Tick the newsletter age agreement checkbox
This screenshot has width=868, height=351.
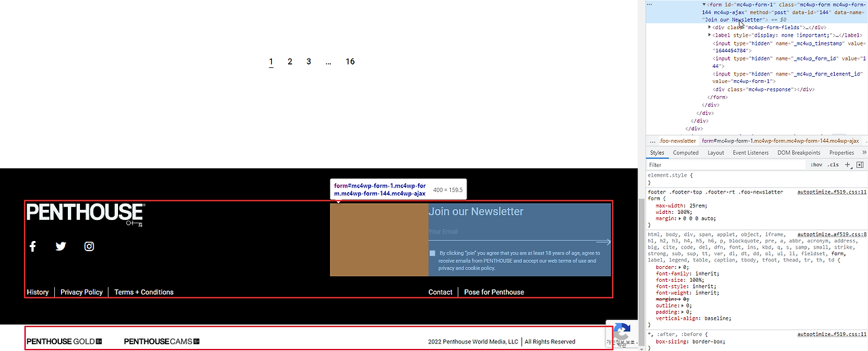pos(433,253)
